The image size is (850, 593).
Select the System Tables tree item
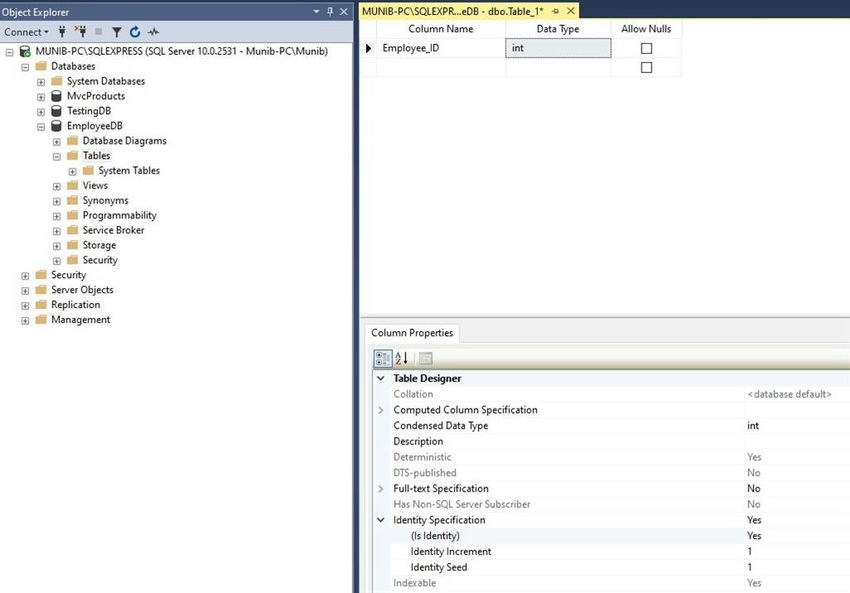129,170
